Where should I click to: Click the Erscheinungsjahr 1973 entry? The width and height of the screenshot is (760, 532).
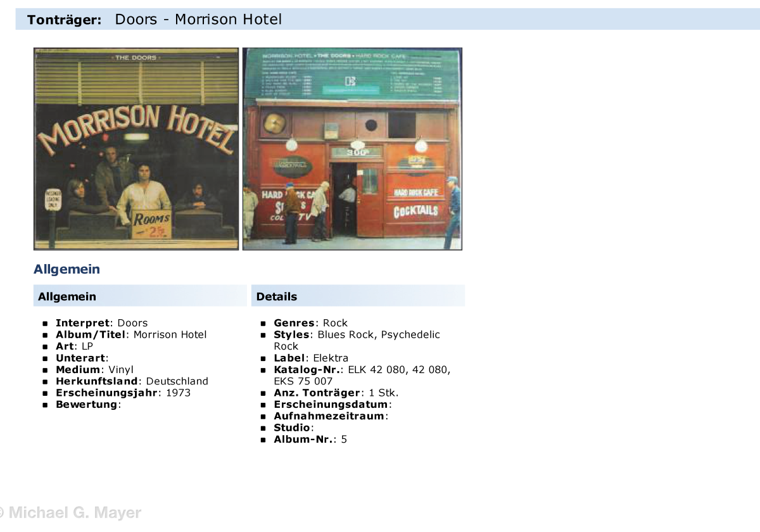click(123, 393)
